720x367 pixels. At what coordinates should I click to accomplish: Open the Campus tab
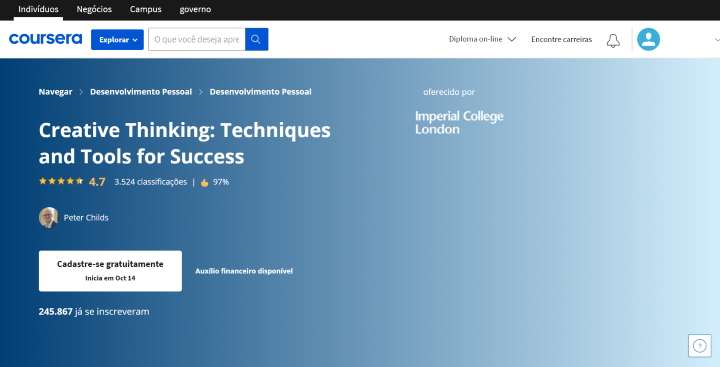point(146,9)
